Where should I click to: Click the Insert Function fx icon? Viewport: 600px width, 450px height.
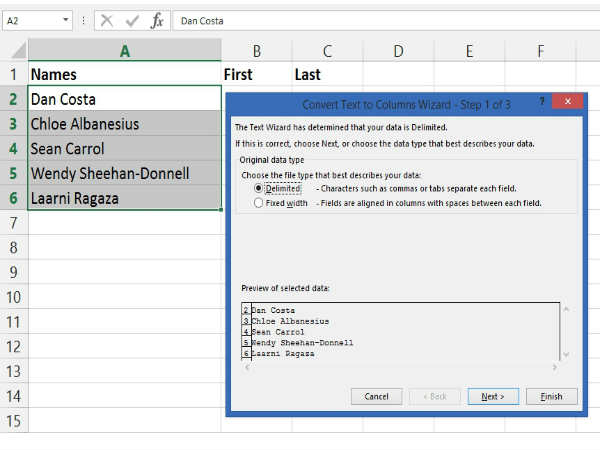[157, 20]
